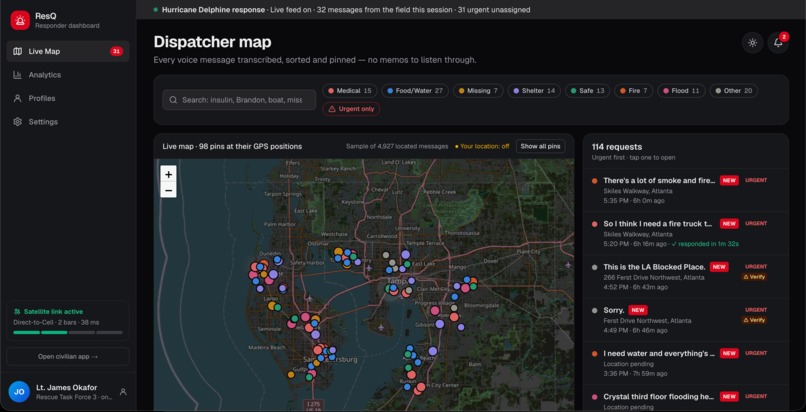Click the Show all pins button
This screenshot has height=412, width=806.
point(540,146)
